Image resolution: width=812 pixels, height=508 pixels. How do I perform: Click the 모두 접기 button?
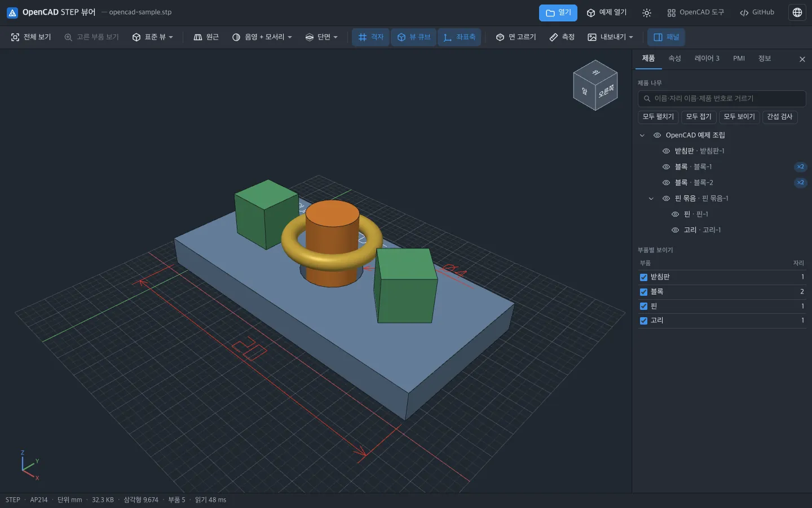click(x=699, y=117)
